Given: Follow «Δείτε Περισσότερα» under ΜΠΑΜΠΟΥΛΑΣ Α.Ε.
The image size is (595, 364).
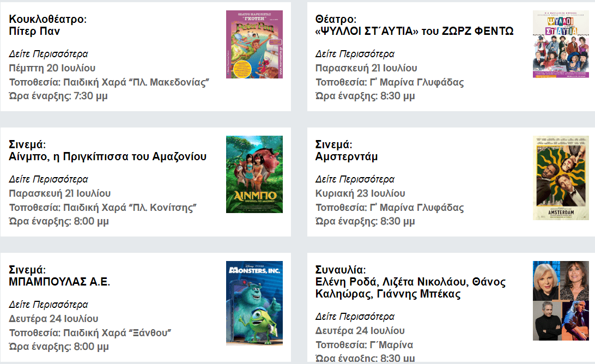Looking at the screenshot, I should [48, 305].
